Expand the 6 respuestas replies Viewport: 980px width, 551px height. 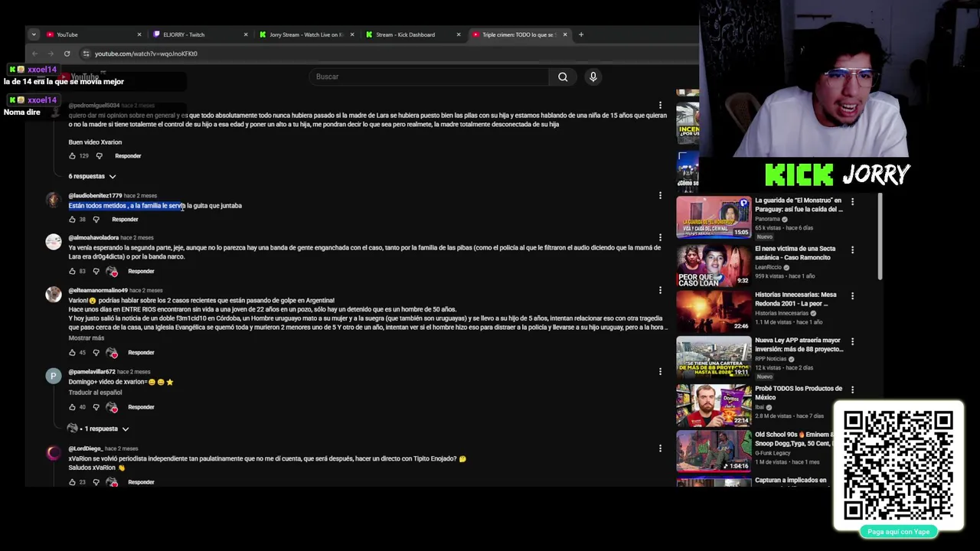pos(92,177)
